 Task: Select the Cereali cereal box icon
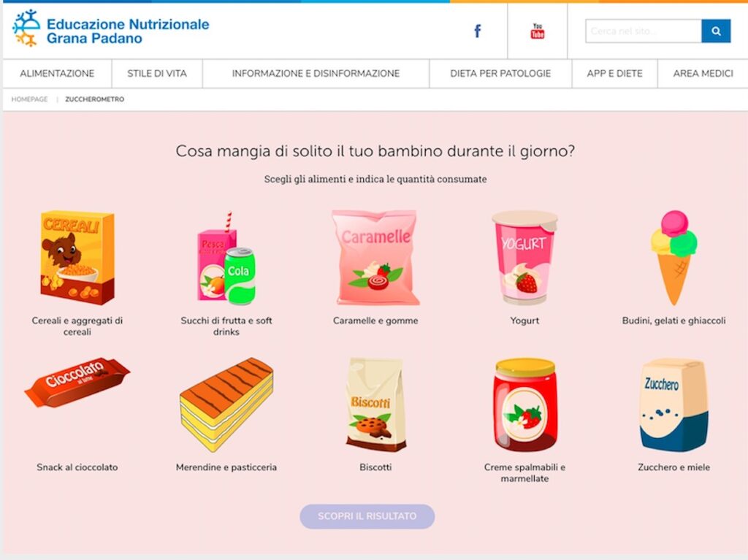77,258
